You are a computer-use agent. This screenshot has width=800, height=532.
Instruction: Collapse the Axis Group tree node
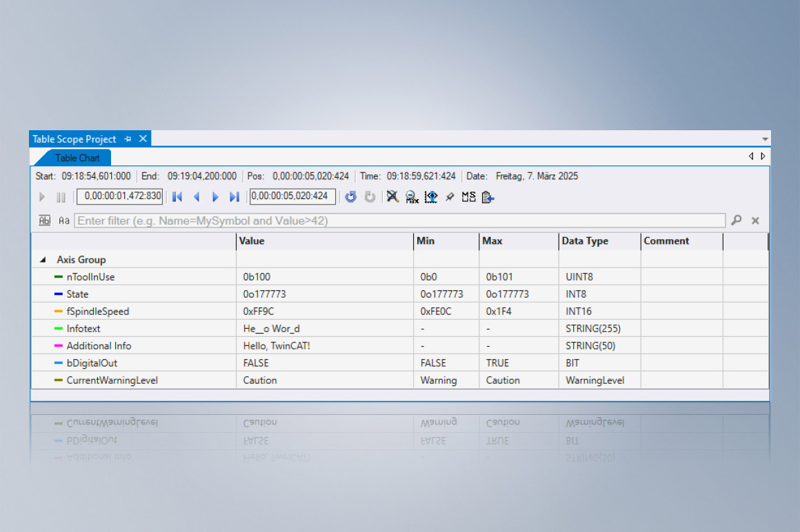pyautogui.click(x=43, y=260)
